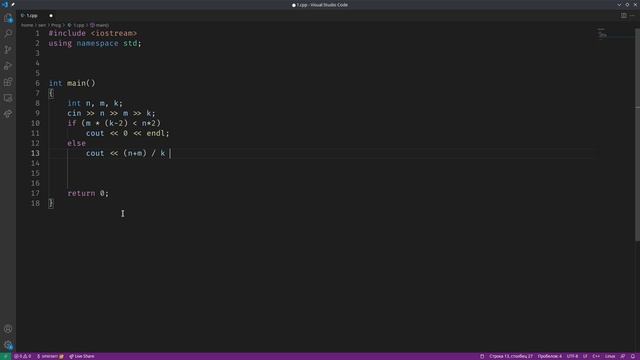Open the Source Control view
Image resolution: width=640 pixels, height=360 pixels.
pyautogui.click(x=8, y=50)
